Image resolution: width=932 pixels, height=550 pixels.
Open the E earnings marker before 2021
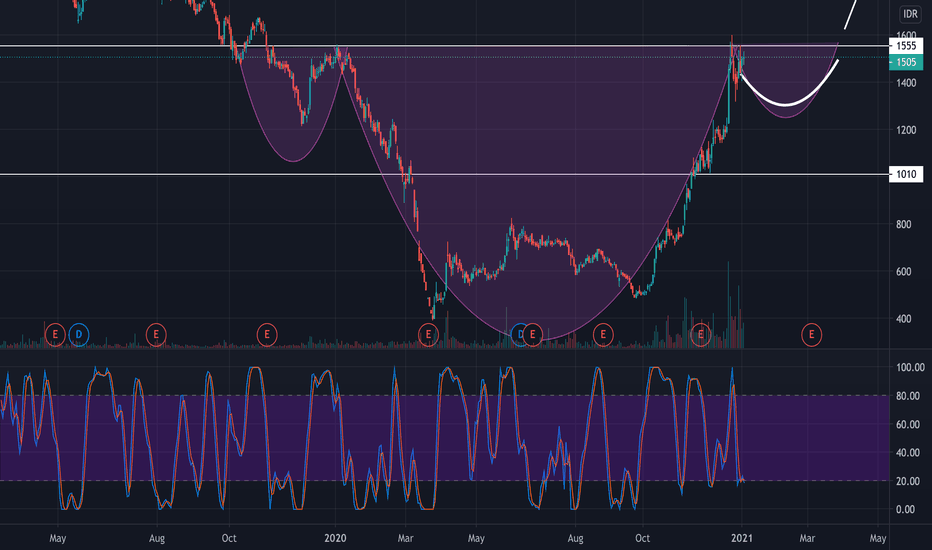(x=701, y=335)
